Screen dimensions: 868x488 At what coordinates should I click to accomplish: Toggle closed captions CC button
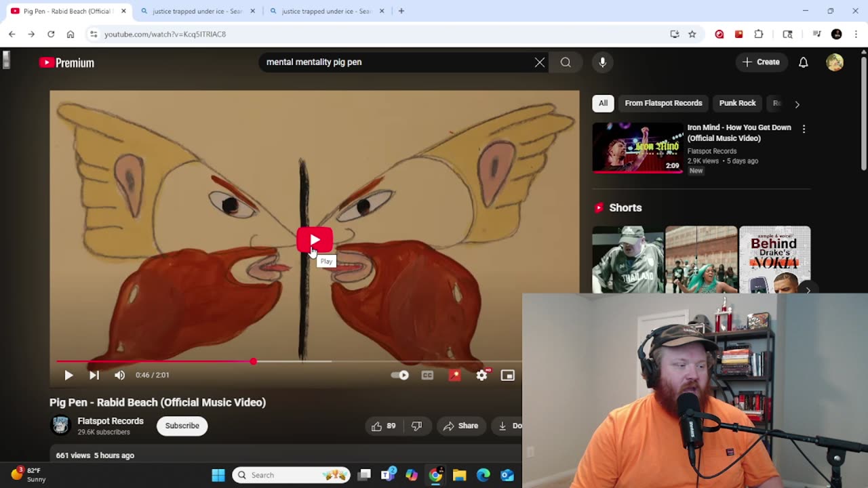tap(427, 375)
